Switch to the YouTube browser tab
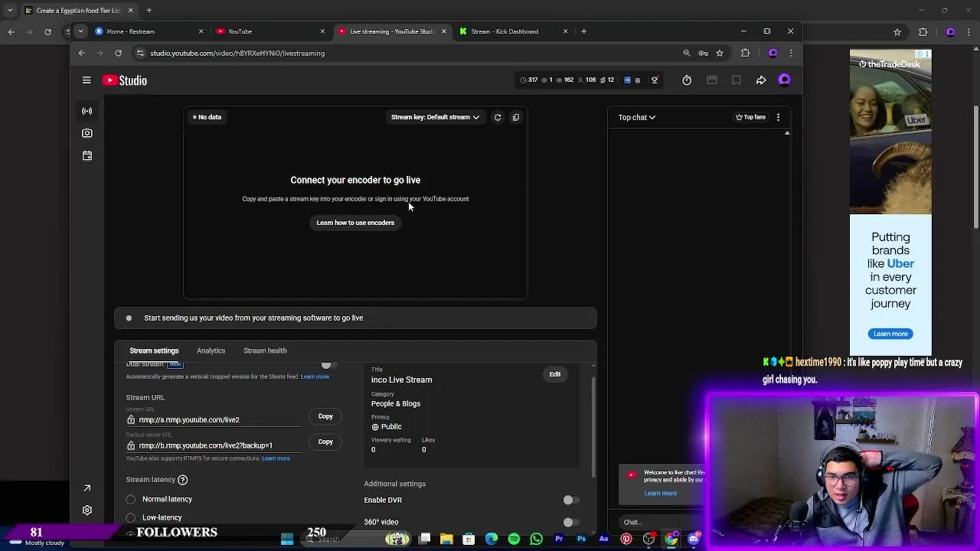This screenshot has height=551, width=980. coord(269,31)
